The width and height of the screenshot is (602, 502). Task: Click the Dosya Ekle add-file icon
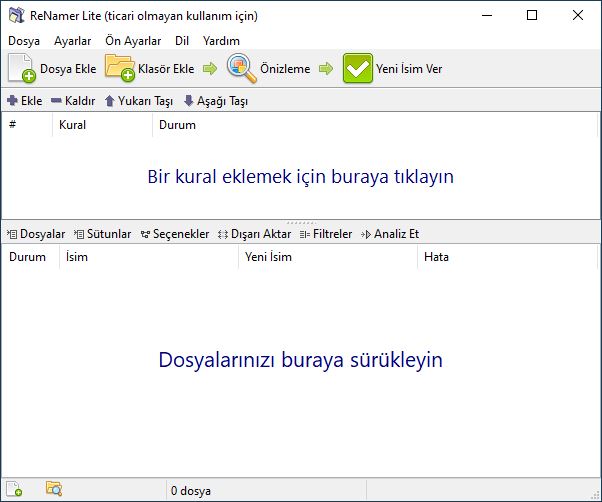pos(22,68)
